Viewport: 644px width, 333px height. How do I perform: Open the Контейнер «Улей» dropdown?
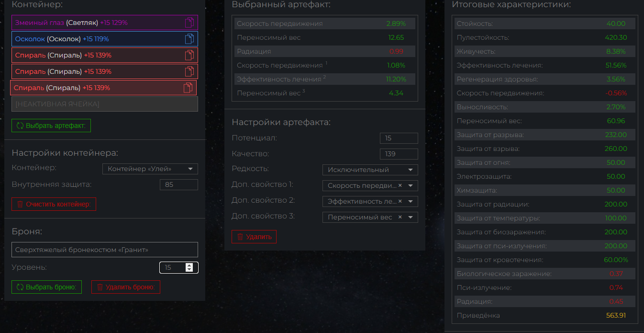[x=150, y=169]
